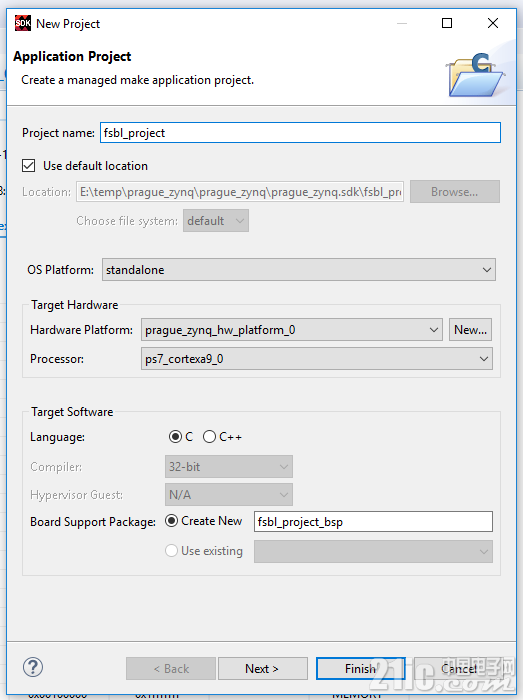Maximize the New Project dialog
Viewport: 523px width, 700px height.
(447, 23)
